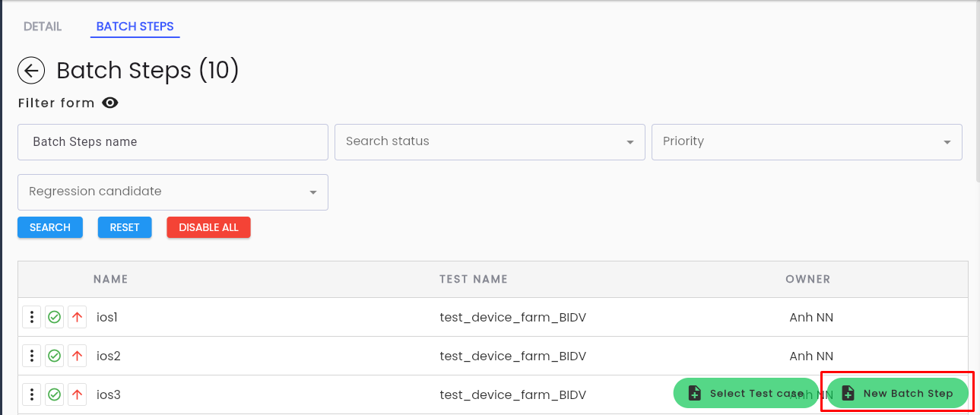Select the ios1 name cell
980x415 pixels.
pos(107,317)
